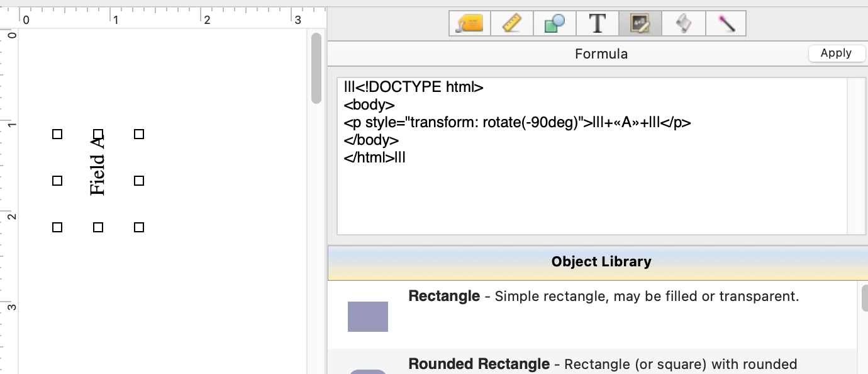Image resolution: width=868 pixels, height=374 pixels.
Task: Click the top-left selection handle
Action: (x=57, y=134)
